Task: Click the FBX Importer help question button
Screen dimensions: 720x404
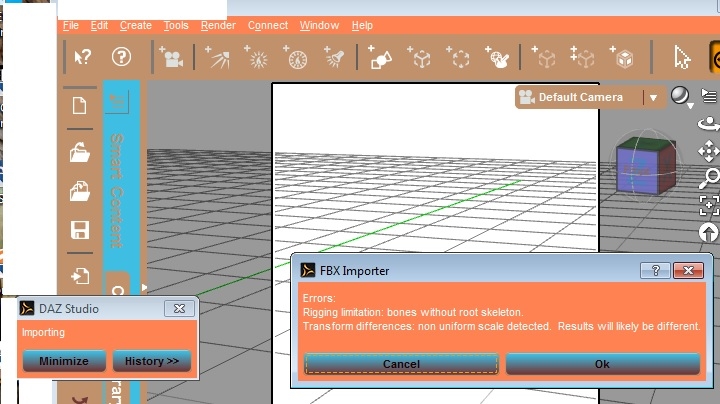Action: 655,270
